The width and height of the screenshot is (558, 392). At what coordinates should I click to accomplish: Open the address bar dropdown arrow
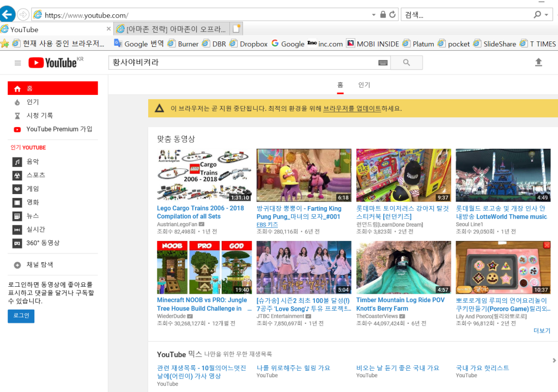coord(373,15)
